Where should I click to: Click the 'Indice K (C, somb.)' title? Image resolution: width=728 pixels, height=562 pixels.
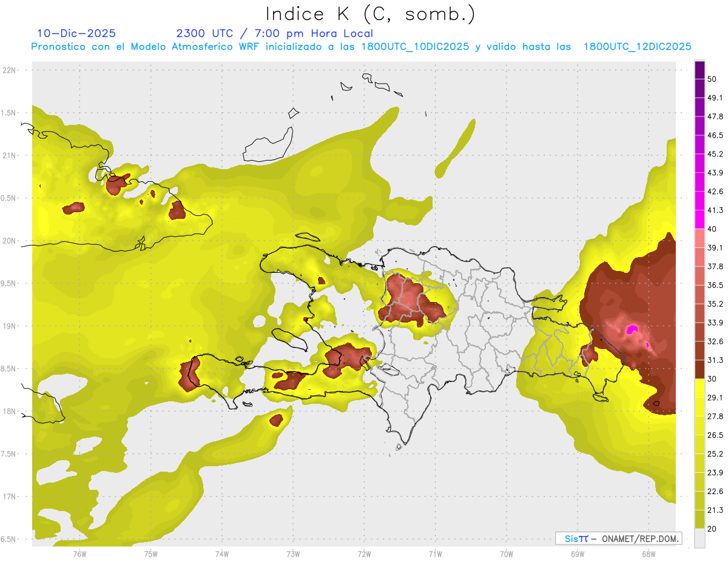[370, 14]
